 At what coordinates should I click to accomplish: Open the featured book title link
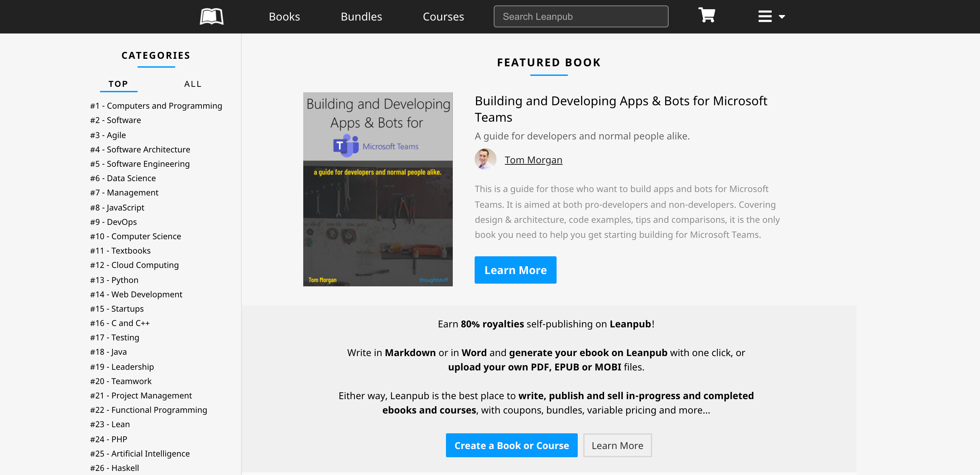point(620,109)
